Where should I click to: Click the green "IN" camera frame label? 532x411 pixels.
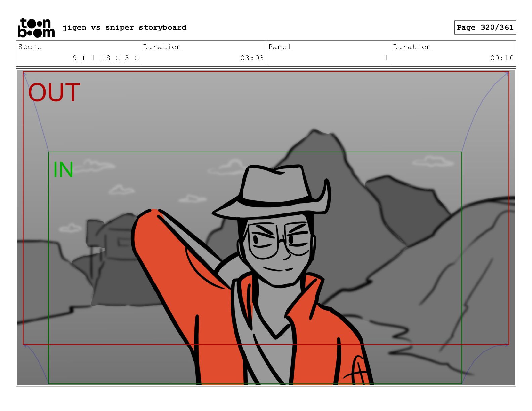click(63, 170)
